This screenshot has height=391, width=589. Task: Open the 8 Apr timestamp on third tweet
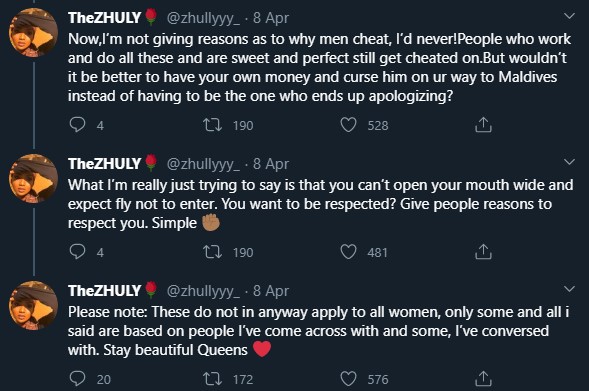point(271,291)
